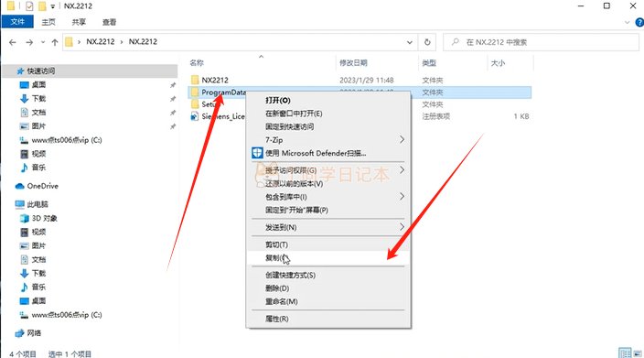Switch to the 共享 ribbon tab
The width and height of the screenshot is (644, 358).
pos(79,22)
